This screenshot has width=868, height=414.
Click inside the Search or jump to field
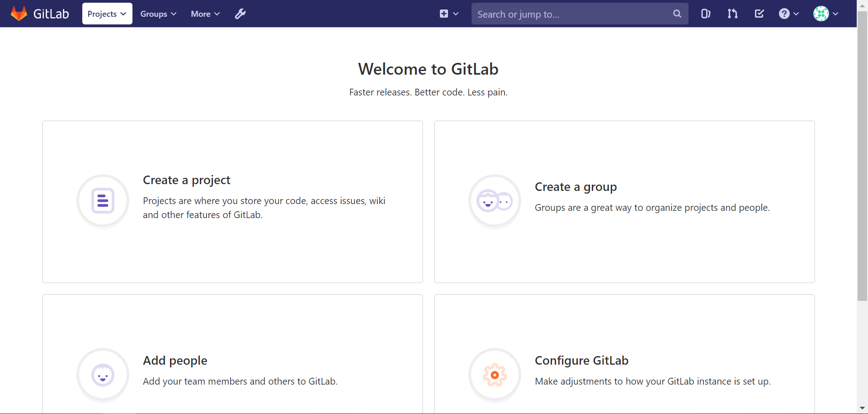pos(565,14)
